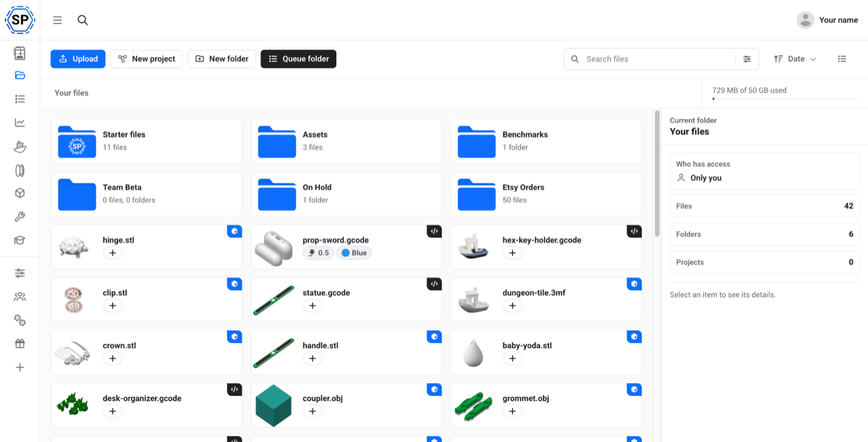
Task: Open the global search magnifier icon
Action: click(83, 20)
